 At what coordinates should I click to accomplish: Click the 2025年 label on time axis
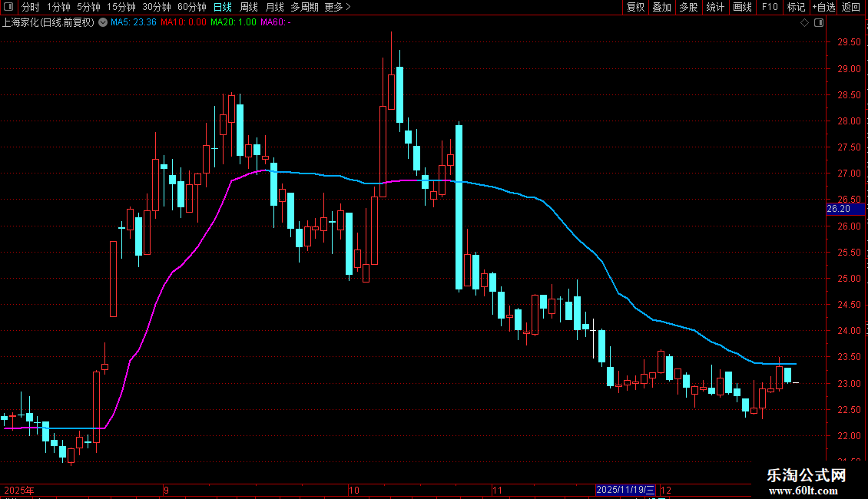pyautogui.click(x=19, y=490)
